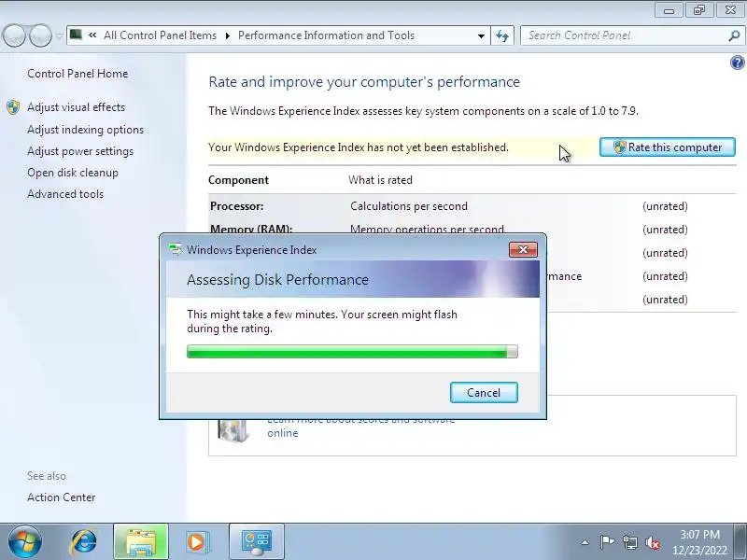The image size is (747, 560).
Task: Click the software box icon beside online link
Action: [x=233, y=429]
